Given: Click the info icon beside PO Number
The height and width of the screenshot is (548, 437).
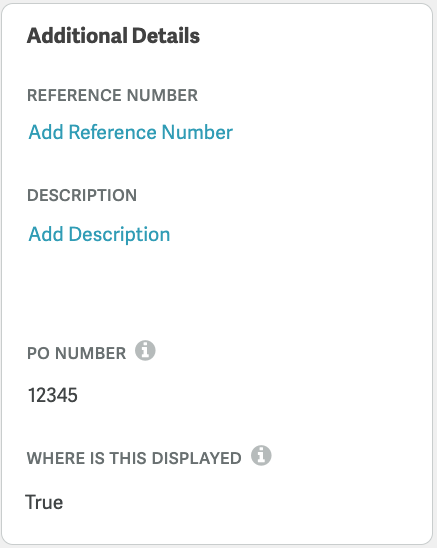Looking at the screenshot, I should click(145, 350).
